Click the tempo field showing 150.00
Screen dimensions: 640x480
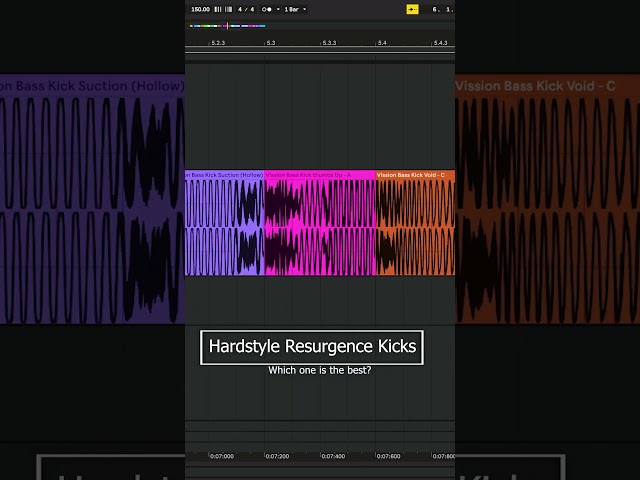(x=200, y=9)
